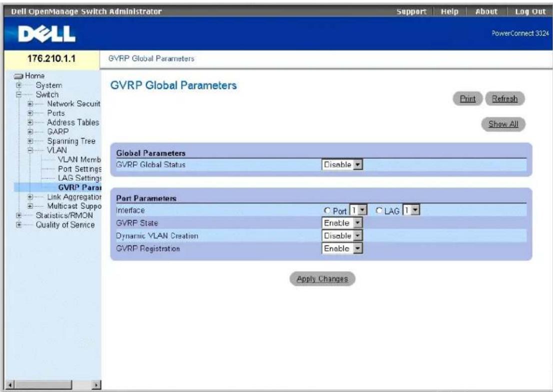Expand the Address Tables node
This screenshot has width=553, height=392.
point(30,122)
